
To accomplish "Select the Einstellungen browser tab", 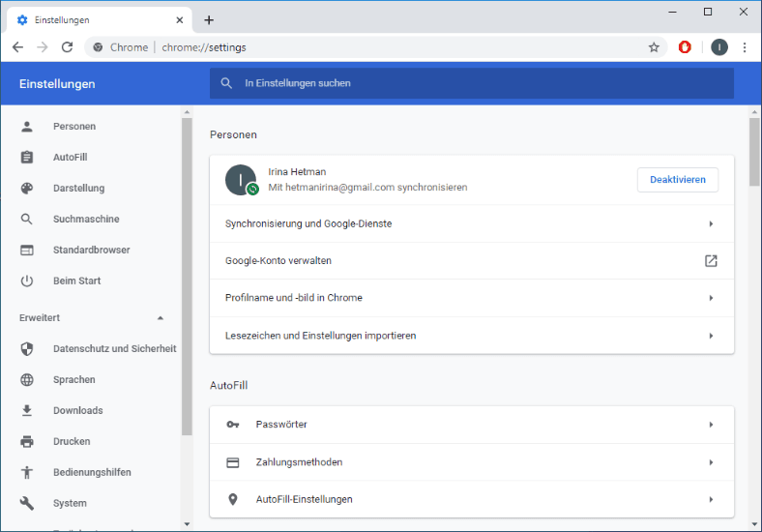I will pos(100,20).
